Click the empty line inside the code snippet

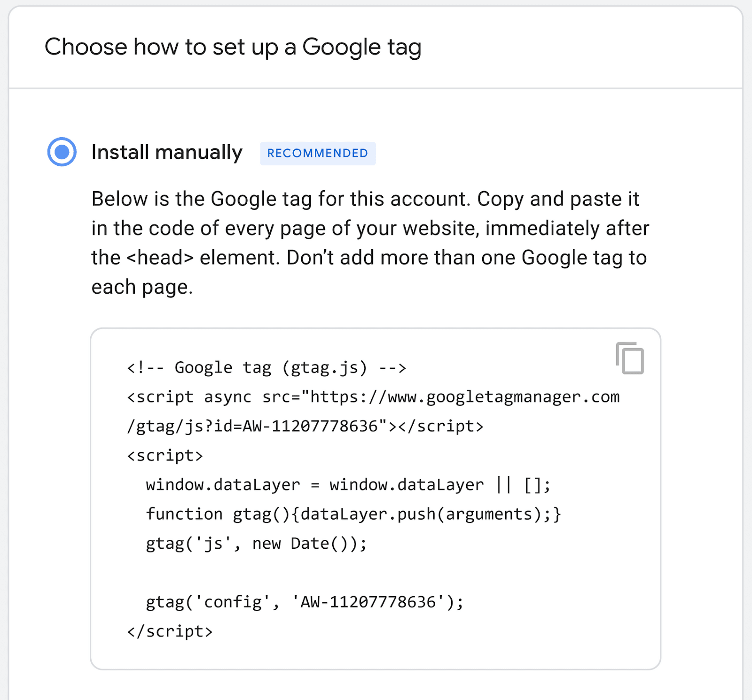[329, 572]
